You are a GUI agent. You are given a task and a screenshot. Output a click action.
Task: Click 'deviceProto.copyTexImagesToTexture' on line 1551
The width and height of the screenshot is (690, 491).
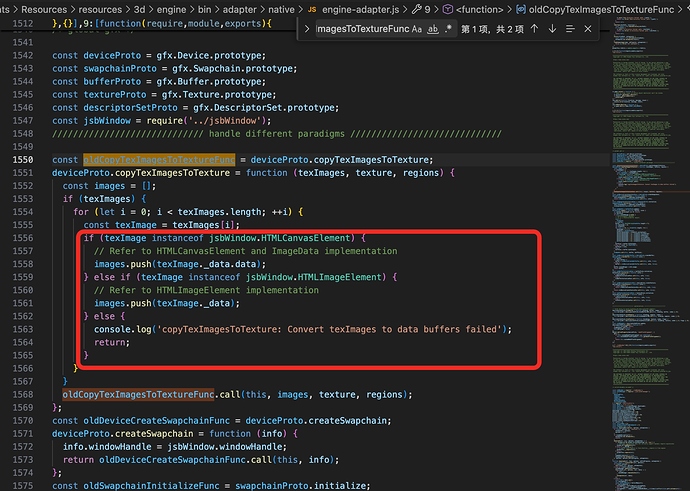click(141, 173)
